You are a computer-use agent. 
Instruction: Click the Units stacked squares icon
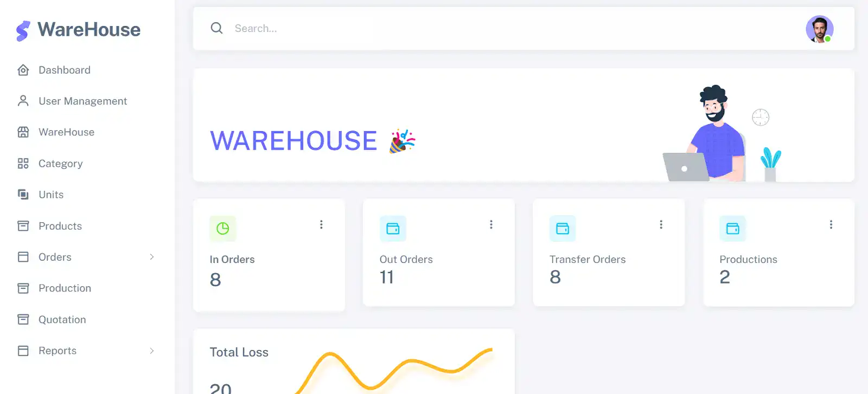pos(23,195)
